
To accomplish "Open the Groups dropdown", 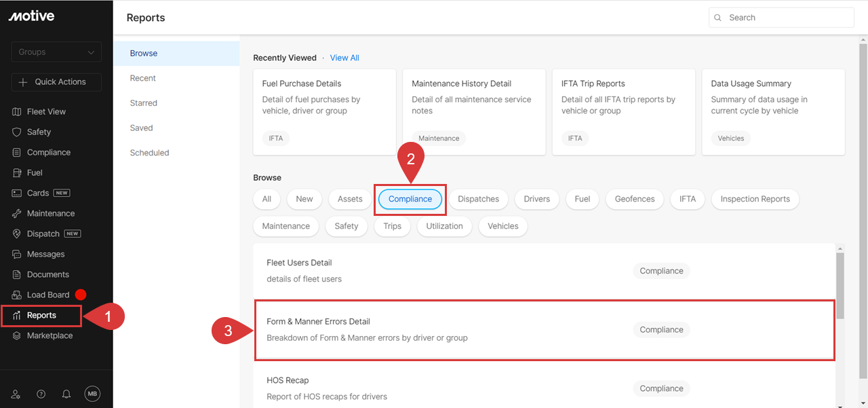I will click(x=56, y=52).
